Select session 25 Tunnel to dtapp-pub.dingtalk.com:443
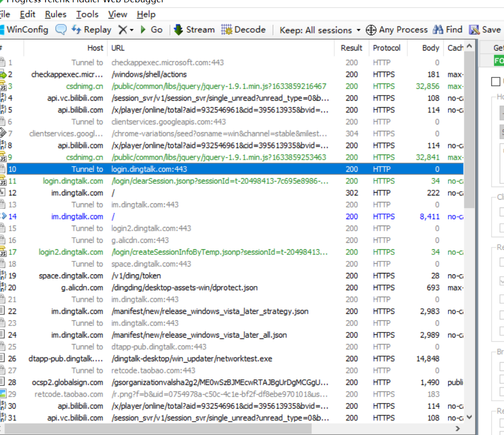 click(232, 347)
